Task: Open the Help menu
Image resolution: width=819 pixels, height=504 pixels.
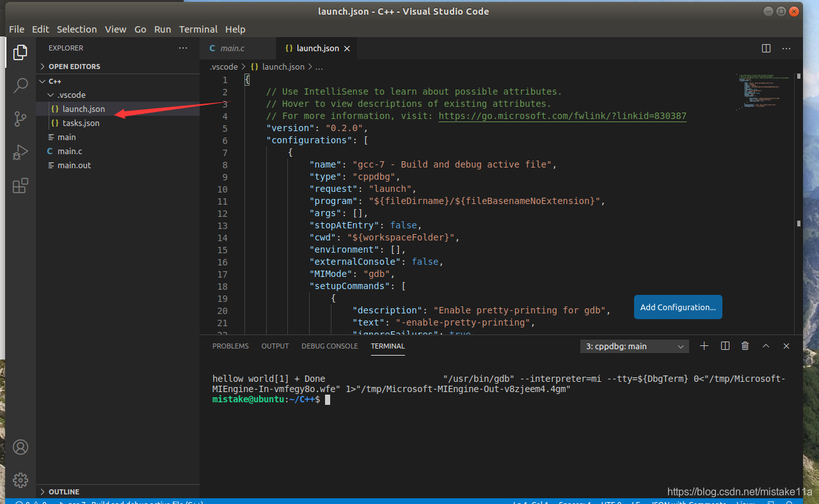Action: point(235,29)
